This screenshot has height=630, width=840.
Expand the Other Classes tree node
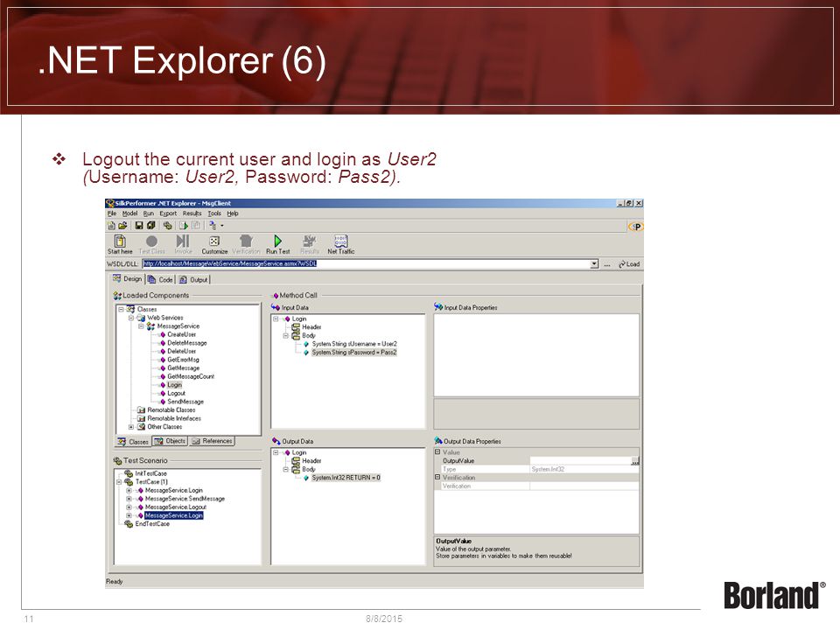[131, 427]
